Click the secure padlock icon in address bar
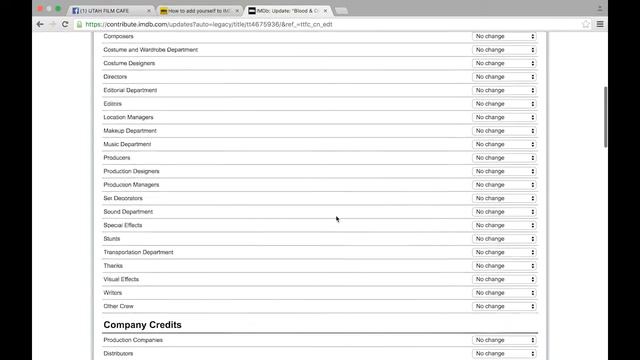640x360 pixels. tap(80, 24)
